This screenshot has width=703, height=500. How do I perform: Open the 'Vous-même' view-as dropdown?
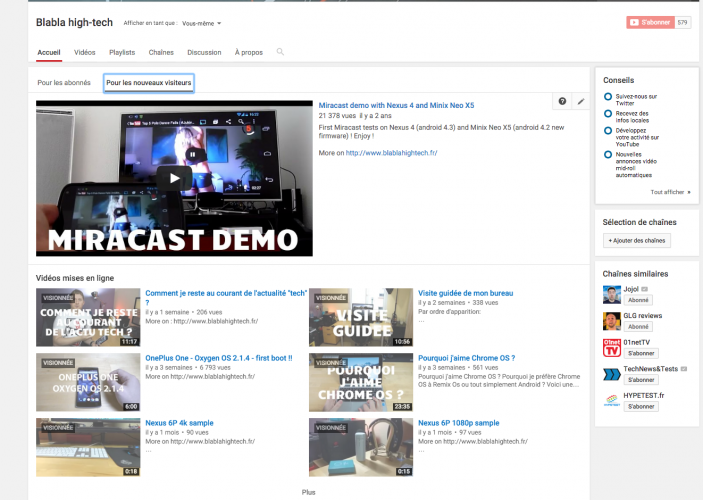(201, 23)
